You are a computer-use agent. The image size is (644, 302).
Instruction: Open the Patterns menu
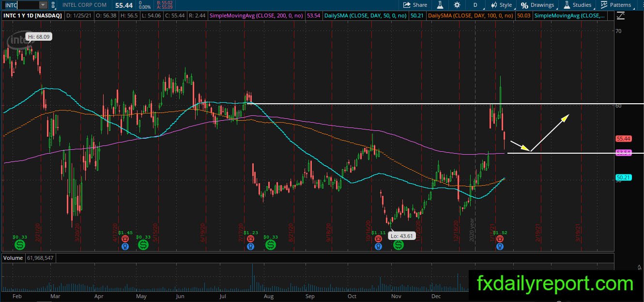[x=616, y=5]
